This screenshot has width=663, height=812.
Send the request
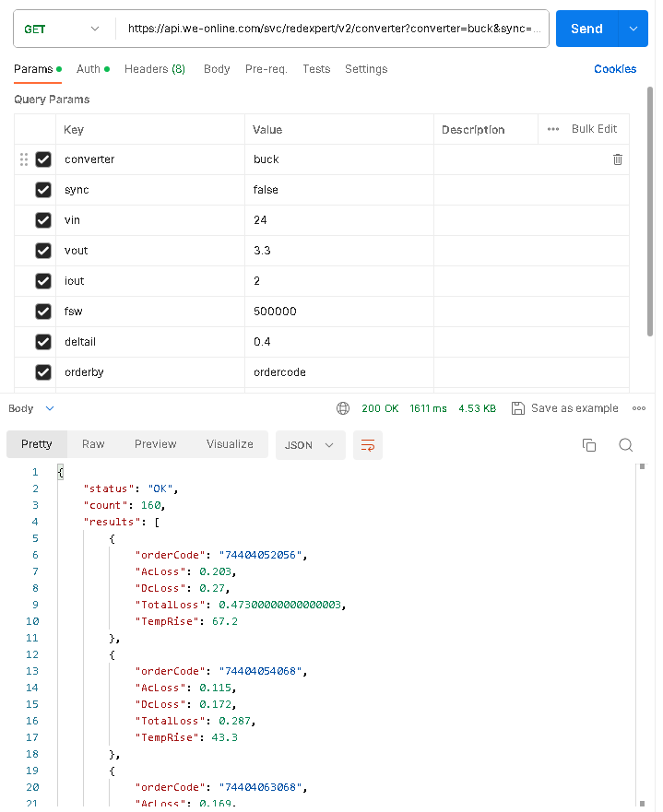coord(586,29)
